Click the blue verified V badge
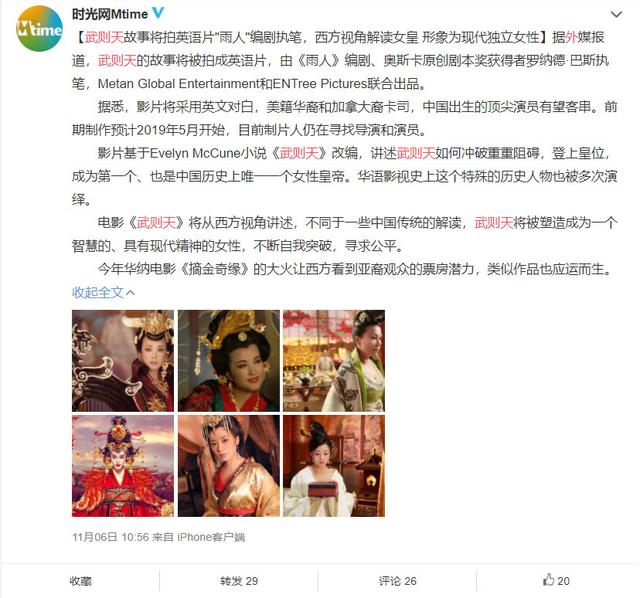The height and width of the screenshot is (598, 640). click(158, 13)
